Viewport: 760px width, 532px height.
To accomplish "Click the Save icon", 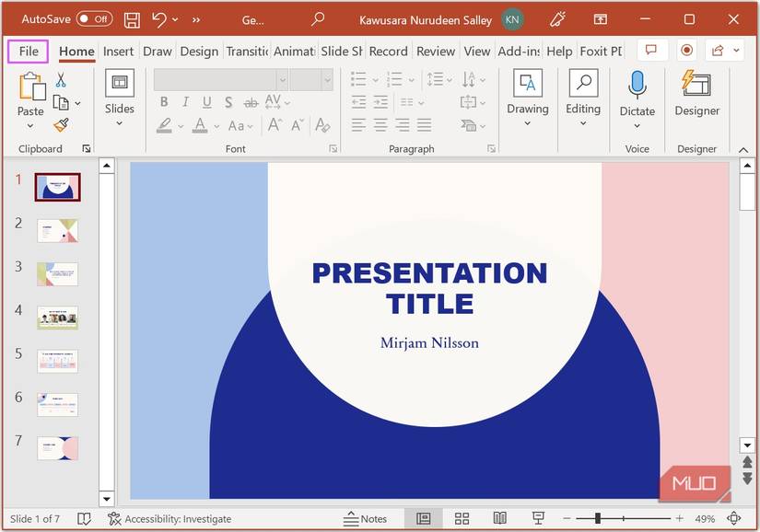I will [x=130, y=18].
